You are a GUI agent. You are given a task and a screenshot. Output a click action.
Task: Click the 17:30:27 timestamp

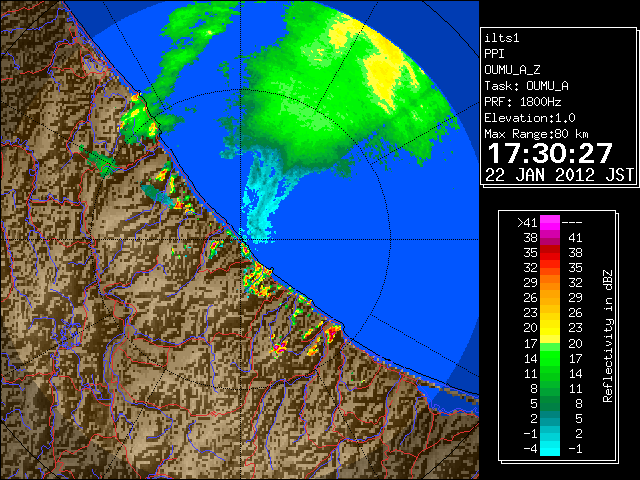click(550, 153)
